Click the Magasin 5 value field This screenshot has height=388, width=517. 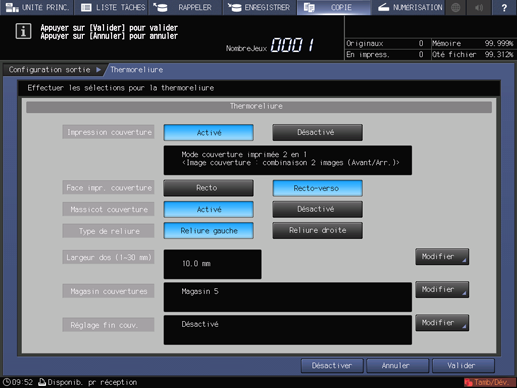pos(288,297)
